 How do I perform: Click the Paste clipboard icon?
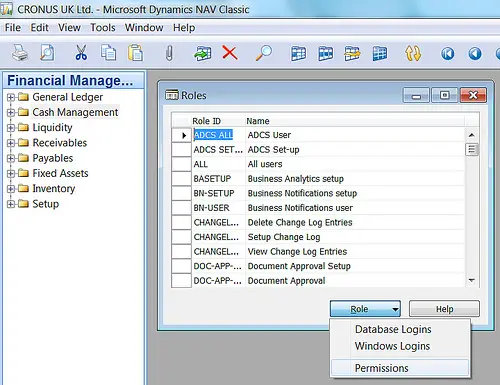coord(135,53)
